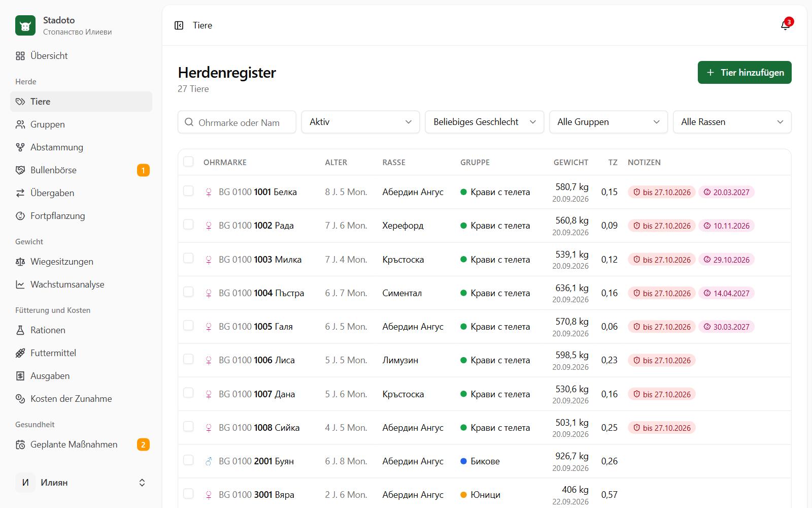
Task: Click the Futtermittel wheat icon
Action: click(x=20, y=353)
